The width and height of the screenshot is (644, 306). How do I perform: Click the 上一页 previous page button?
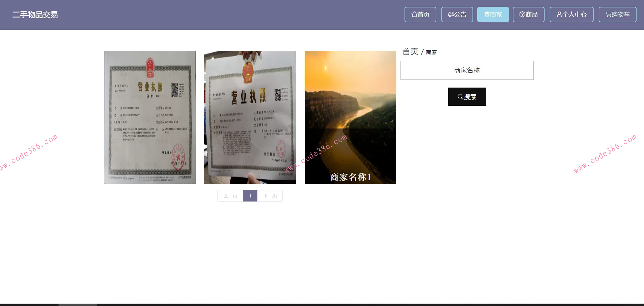(x=230, y=196)
